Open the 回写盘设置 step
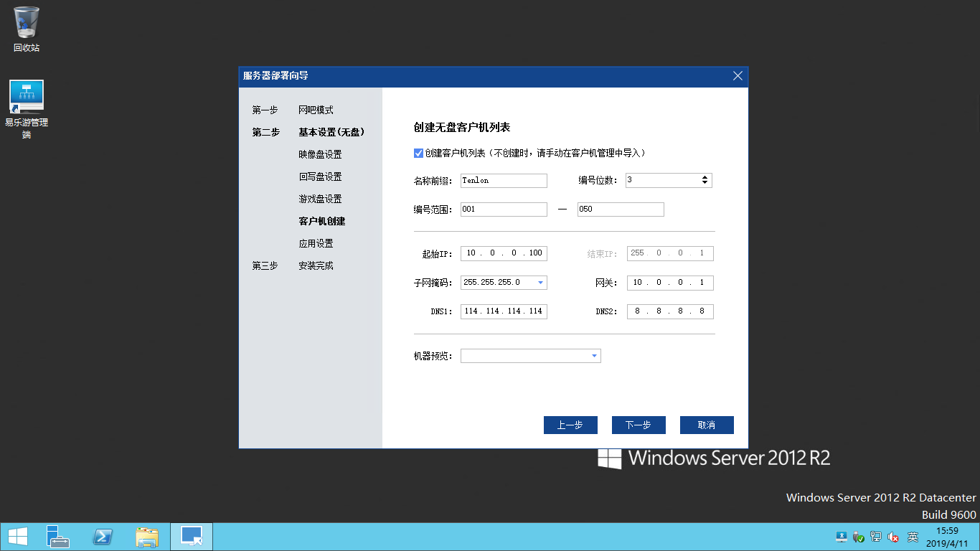 (x=320, y=177)
